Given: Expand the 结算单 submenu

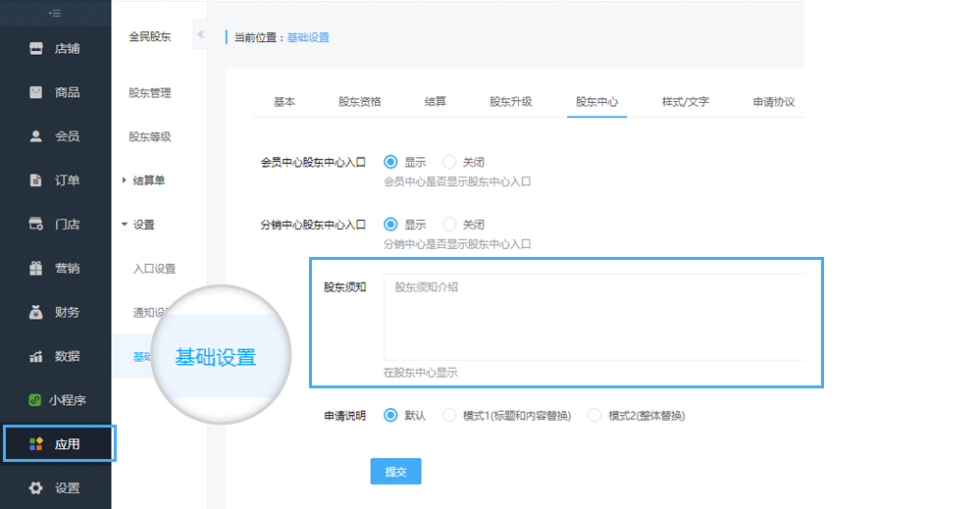Looking at the screenshot, I should [x=125, y=180].
